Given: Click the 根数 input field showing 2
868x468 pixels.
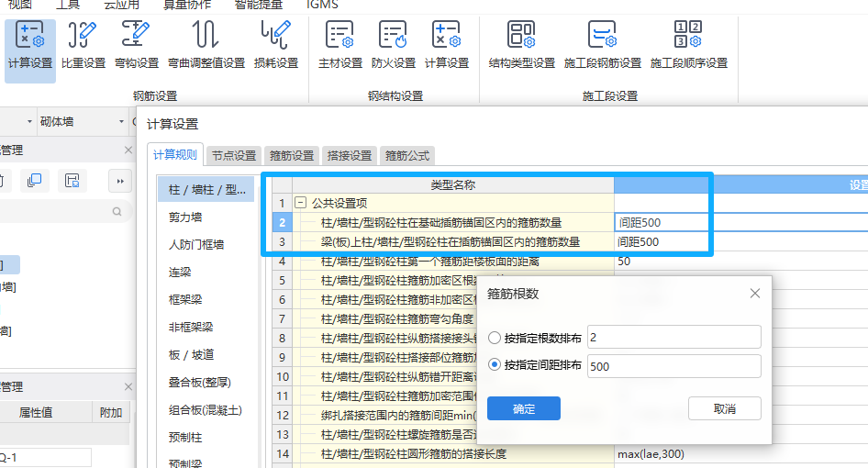Looking at the screenshot, I should pyautogui.click(x=673, y=338).
